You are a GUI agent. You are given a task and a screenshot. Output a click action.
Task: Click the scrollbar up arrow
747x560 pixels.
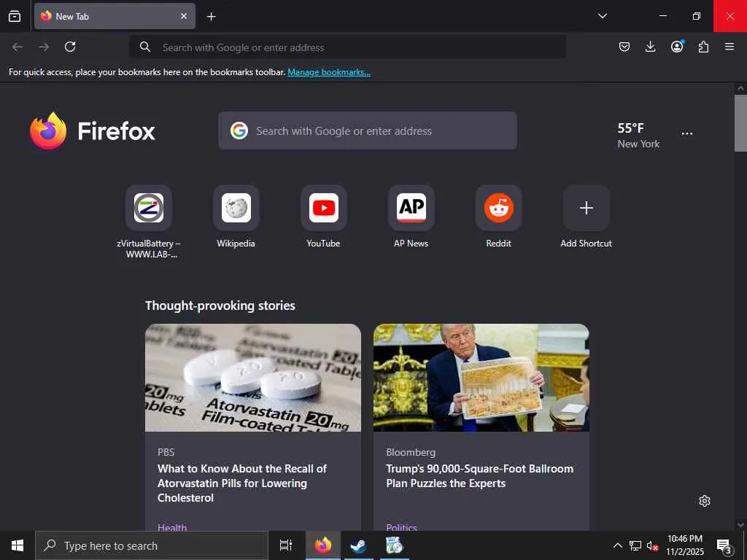pyautogui.click(x=740, y=88)
